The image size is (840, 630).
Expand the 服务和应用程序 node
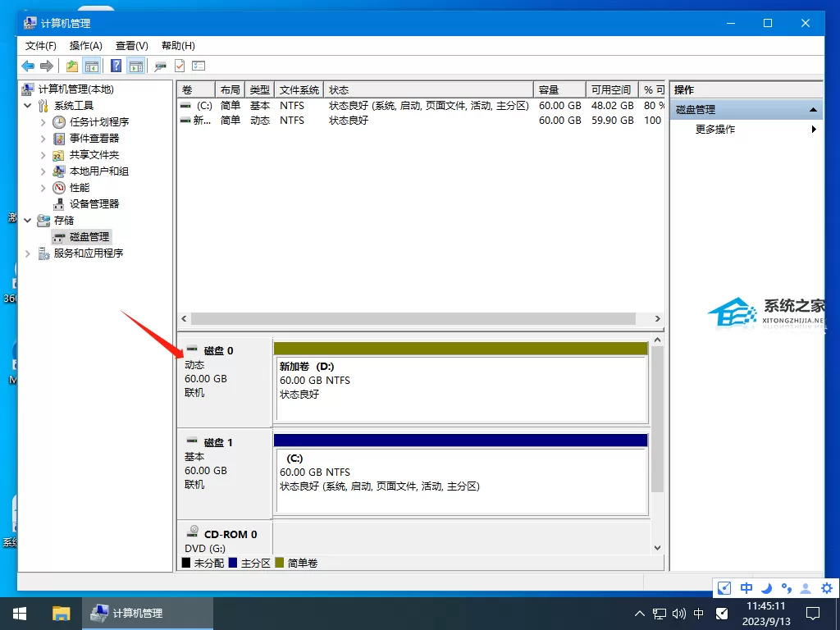coord(27,253)
